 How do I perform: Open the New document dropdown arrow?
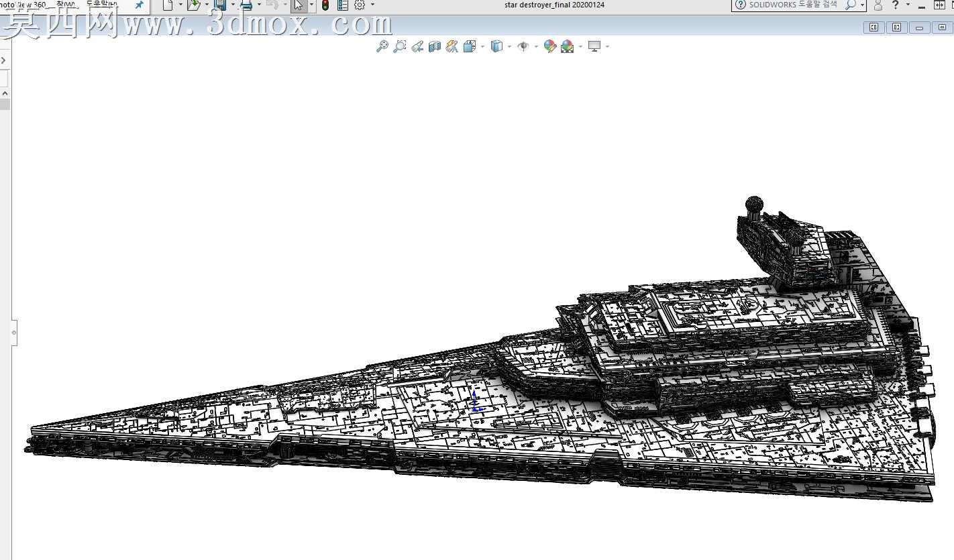[180, 5]
